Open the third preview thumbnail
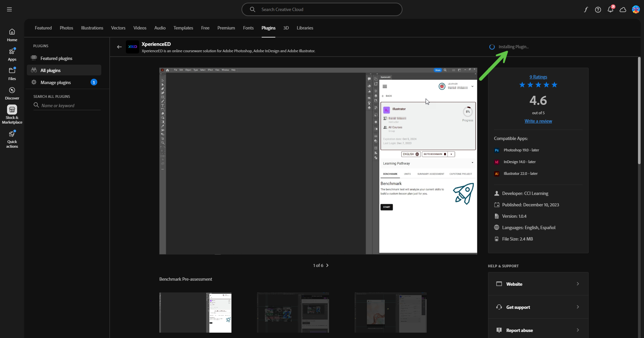 (390, 312)
